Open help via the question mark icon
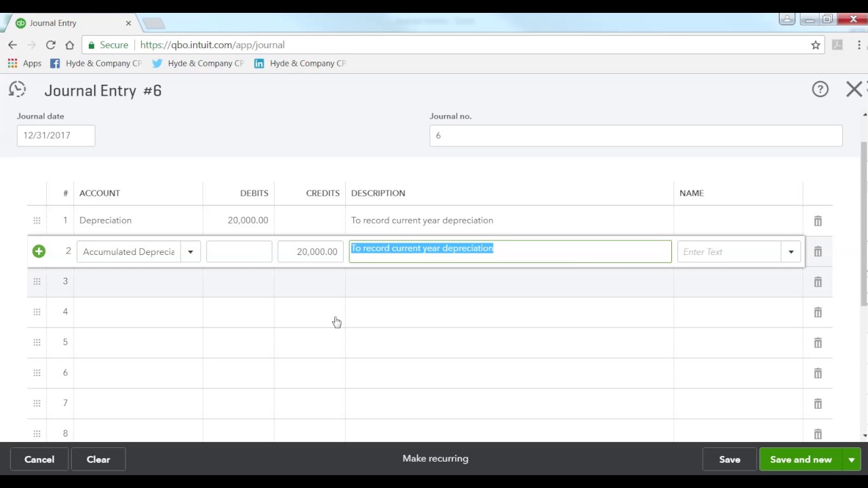 click(820, 89)
